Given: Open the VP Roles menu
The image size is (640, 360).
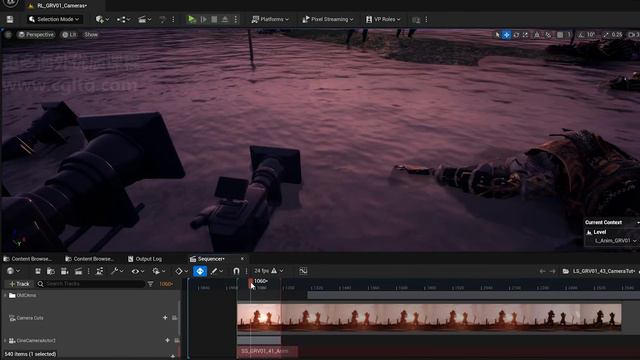Looking at the screenshot, I should (383, 19).
